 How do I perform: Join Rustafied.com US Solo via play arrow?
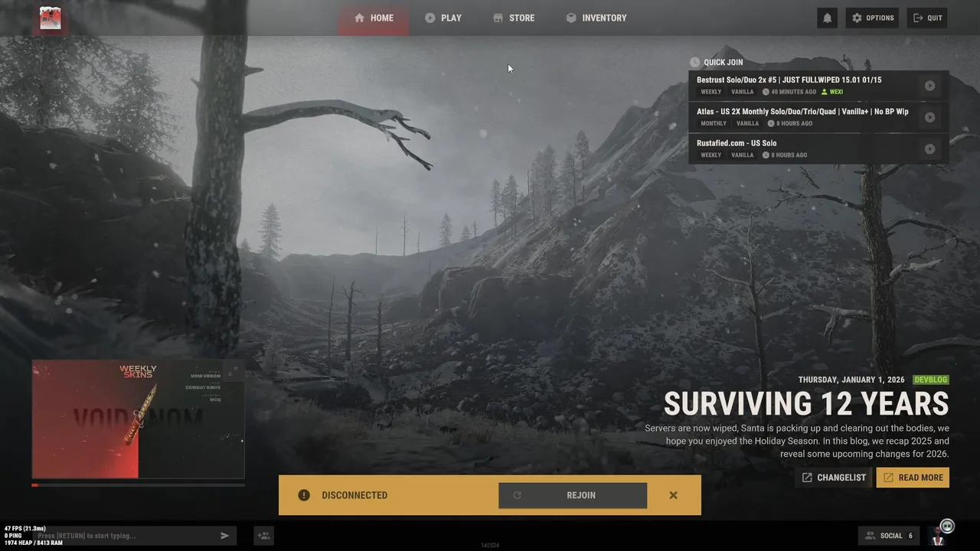[x=929, y=148]
